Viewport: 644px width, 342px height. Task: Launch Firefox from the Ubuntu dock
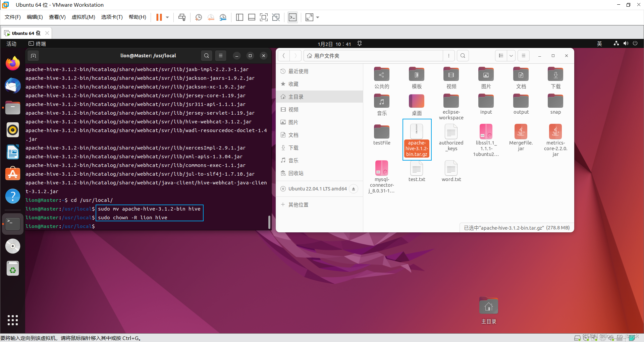coord(13,63)
